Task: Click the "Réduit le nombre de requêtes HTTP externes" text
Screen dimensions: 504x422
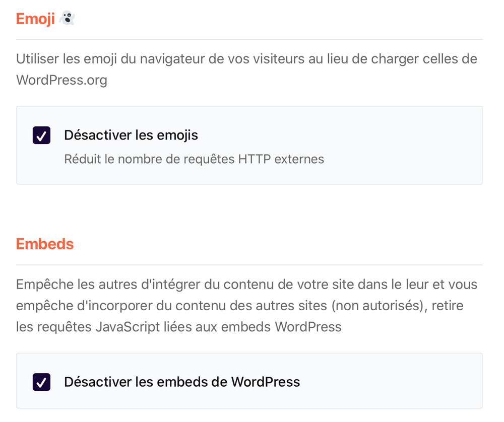Action: click(194, 159)
